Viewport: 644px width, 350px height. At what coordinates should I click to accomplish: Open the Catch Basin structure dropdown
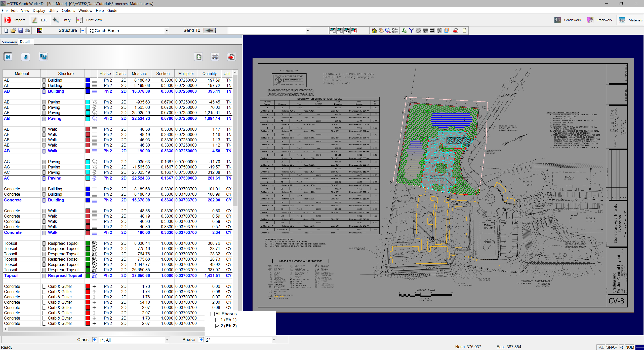[166, 31]
